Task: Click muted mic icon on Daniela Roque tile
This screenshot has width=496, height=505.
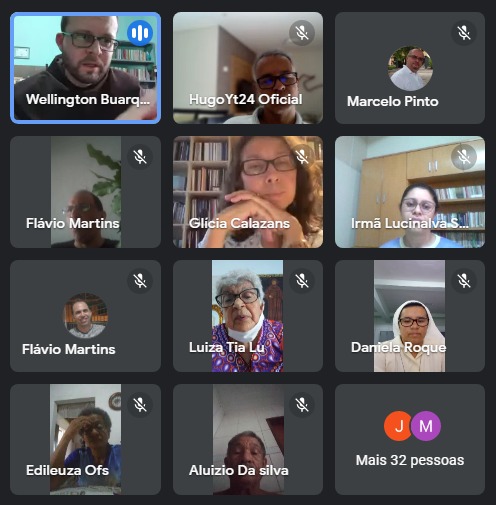Action: pyautogui.click(x=464, y=281)
